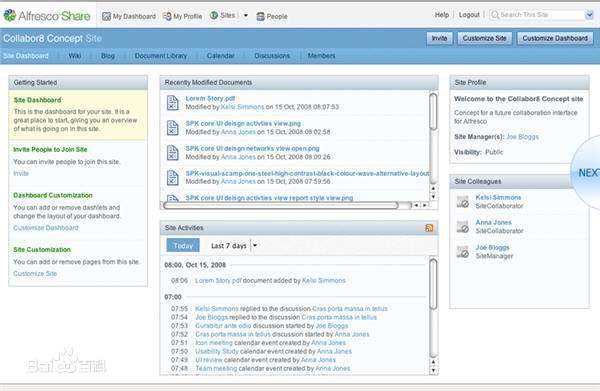Click Joe Bloggs site manager link
This screenshot has width=600, height=391.
pos(522,137)
